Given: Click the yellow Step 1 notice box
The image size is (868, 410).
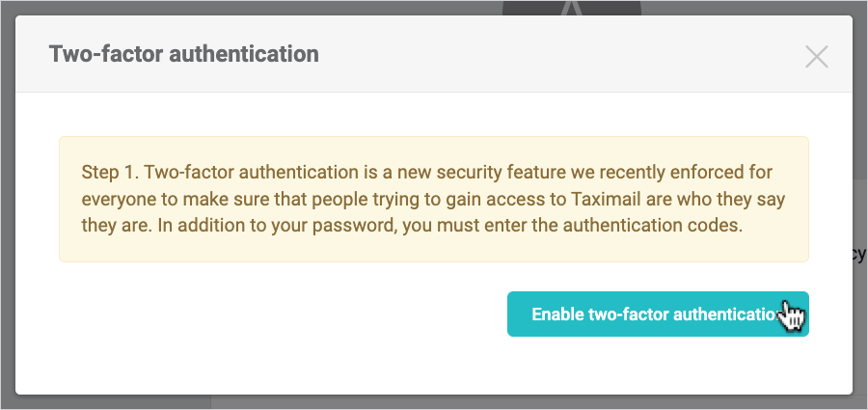Looking at the screenshot, I should [433, 199].
